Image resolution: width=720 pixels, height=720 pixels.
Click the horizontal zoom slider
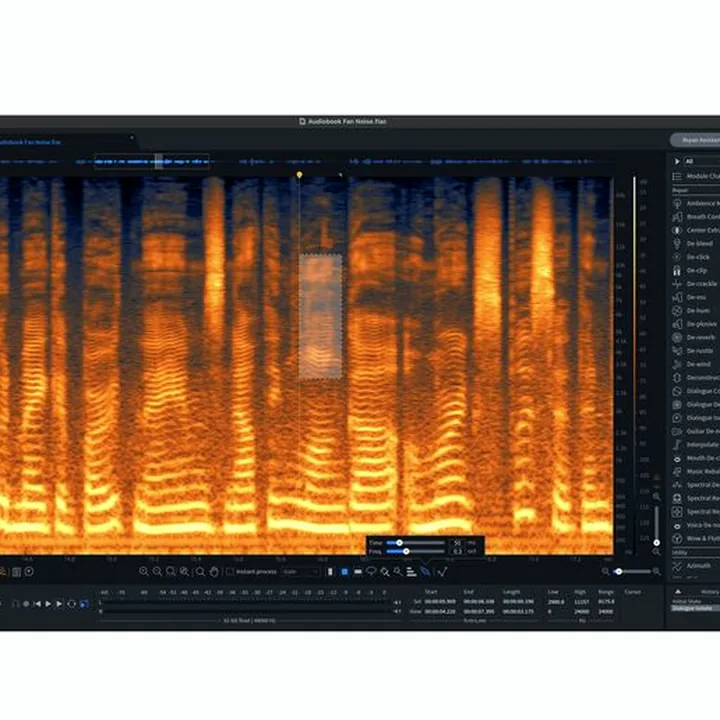pyautogui.click(x=631, y=572)
